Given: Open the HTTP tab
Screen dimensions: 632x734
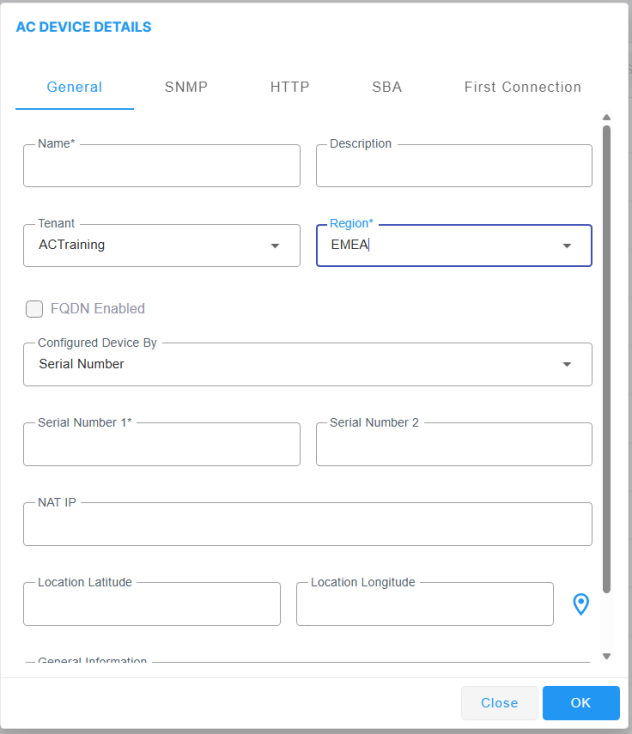Looking at the screenshot, I should 290,87.
